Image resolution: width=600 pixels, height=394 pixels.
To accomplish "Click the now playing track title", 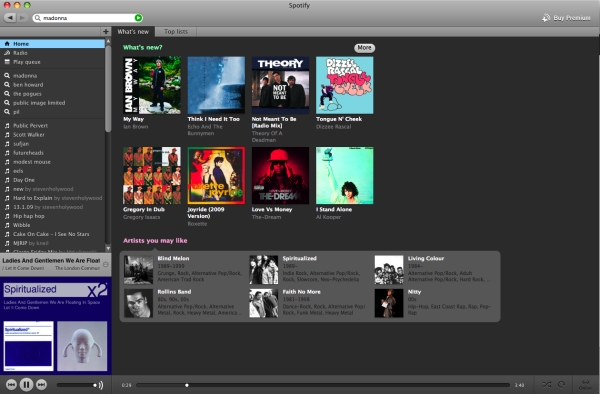I will point(51,260).
